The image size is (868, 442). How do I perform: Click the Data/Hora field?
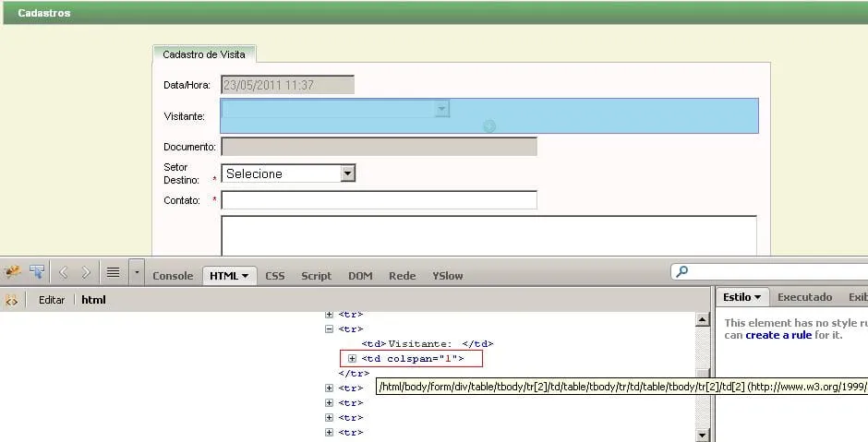(287, 85)
